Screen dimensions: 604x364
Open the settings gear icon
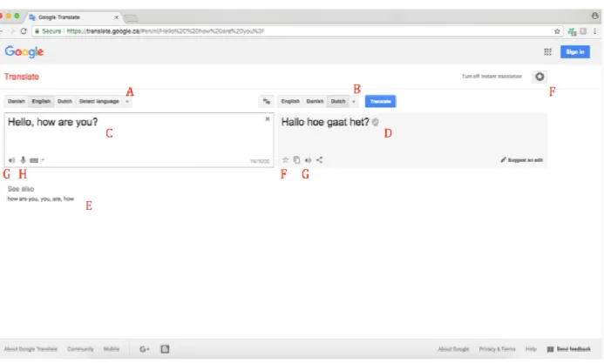coord(540,77)
